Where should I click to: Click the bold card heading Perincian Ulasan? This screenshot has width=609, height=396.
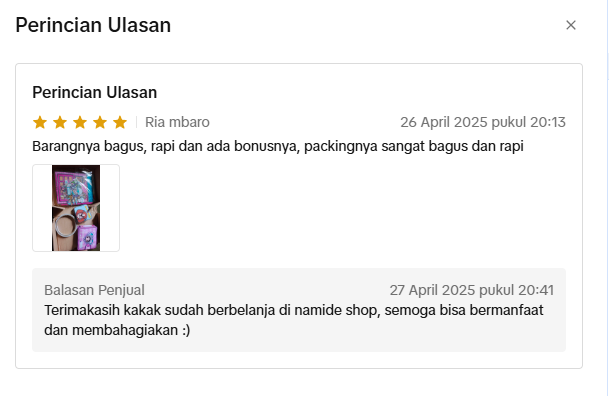[x=95, y=92]
